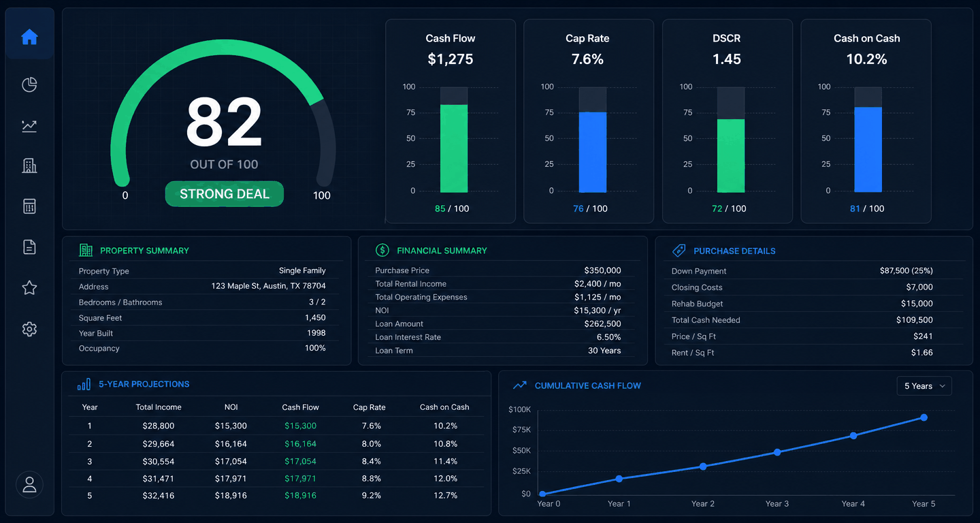Click the Cap Rate column header in projections
This screenshot has height=523, width=980.
pyautogui.click(x=369, y=407)
